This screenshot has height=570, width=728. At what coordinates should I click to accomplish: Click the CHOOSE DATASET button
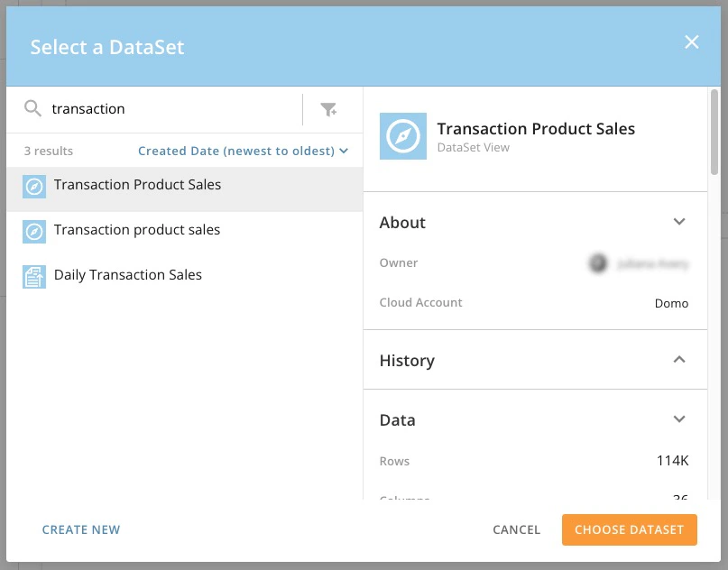(629, 529)
